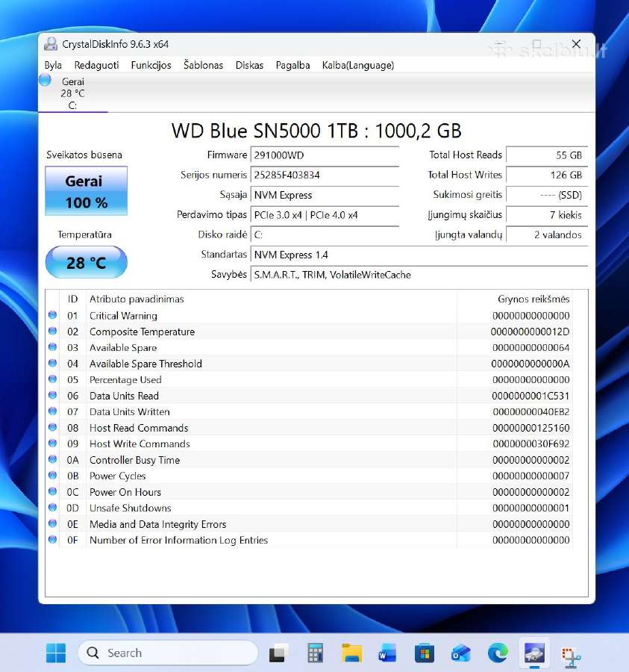Open the Pagalba menu
The width and height of the screenshot is (629, 672).
pyautogui.click(x=292, y=65)
